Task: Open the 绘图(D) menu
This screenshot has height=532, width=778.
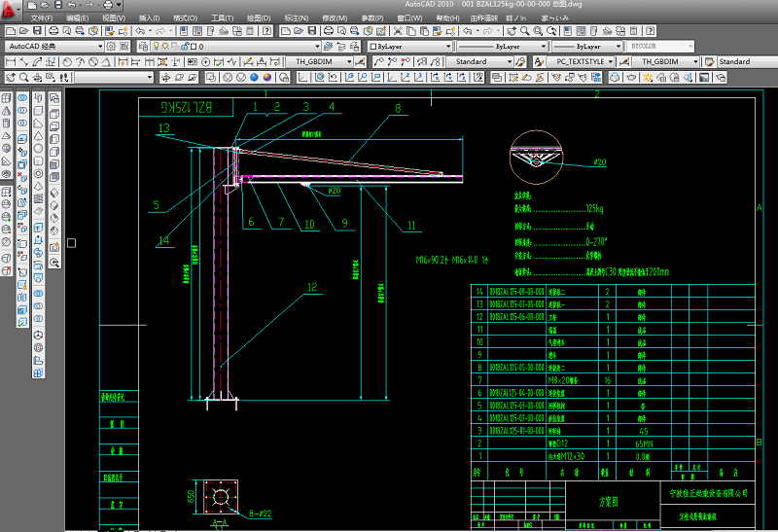Action: pyautogui.click(x=259, y=18)
